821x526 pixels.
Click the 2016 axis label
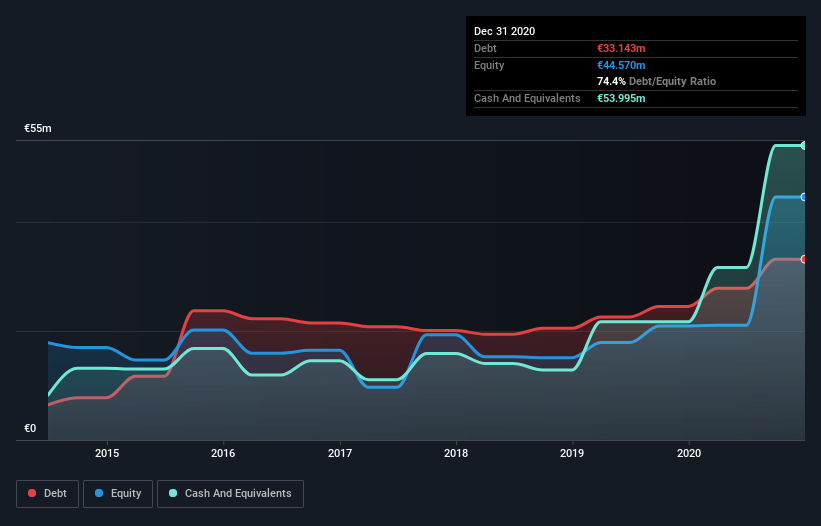point(223,453)
